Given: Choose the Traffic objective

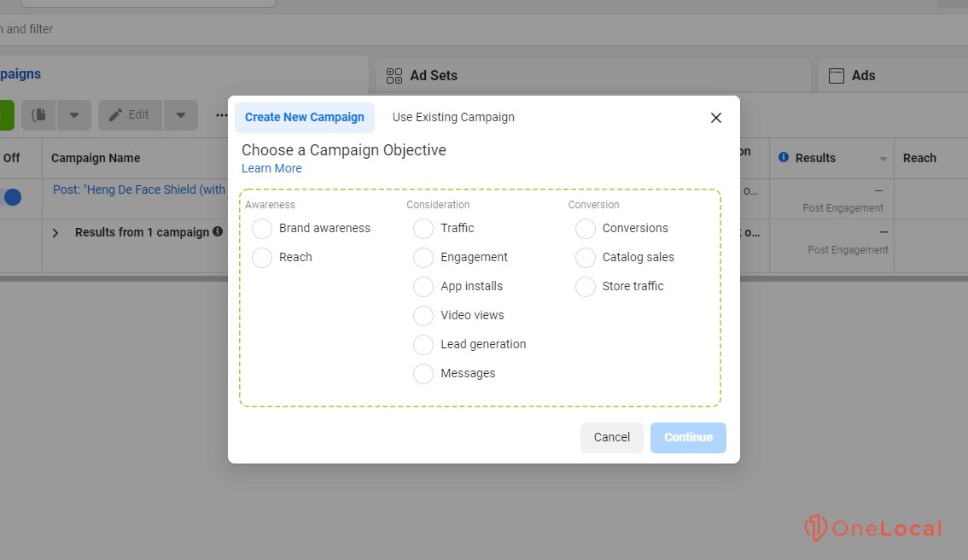Looking at the screenshot, I should click(423, 229).
